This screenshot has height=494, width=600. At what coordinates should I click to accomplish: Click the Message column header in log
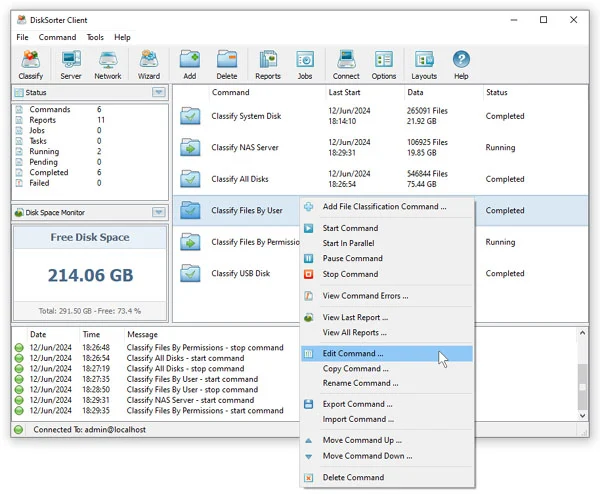(x=142, y=335)
